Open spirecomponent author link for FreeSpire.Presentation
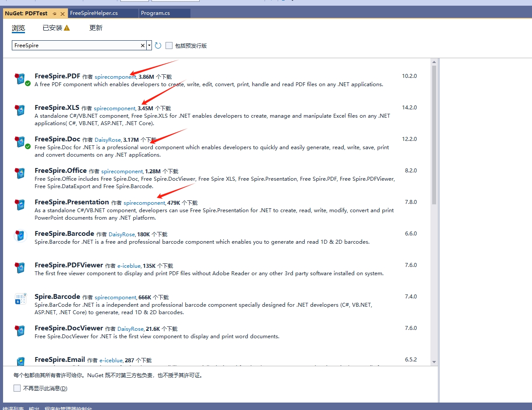This screenshot has width=532, height=410. [x=144, y=203]
